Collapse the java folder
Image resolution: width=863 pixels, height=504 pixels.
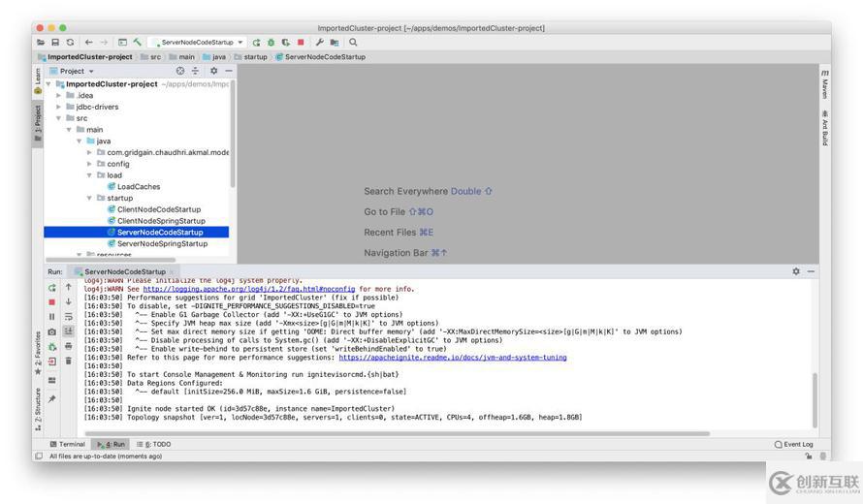[79, 141]
